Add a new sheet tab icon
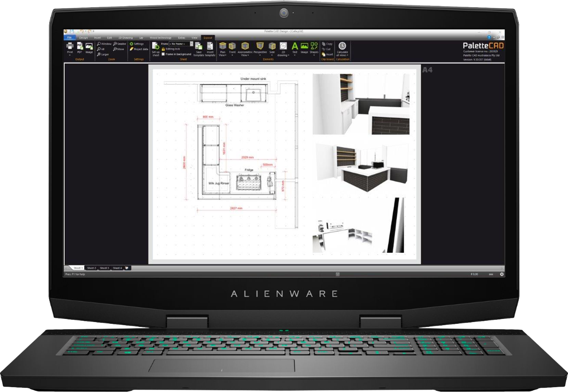The height and width of the screenshot is (392, 568). click(x=127, y=268)
